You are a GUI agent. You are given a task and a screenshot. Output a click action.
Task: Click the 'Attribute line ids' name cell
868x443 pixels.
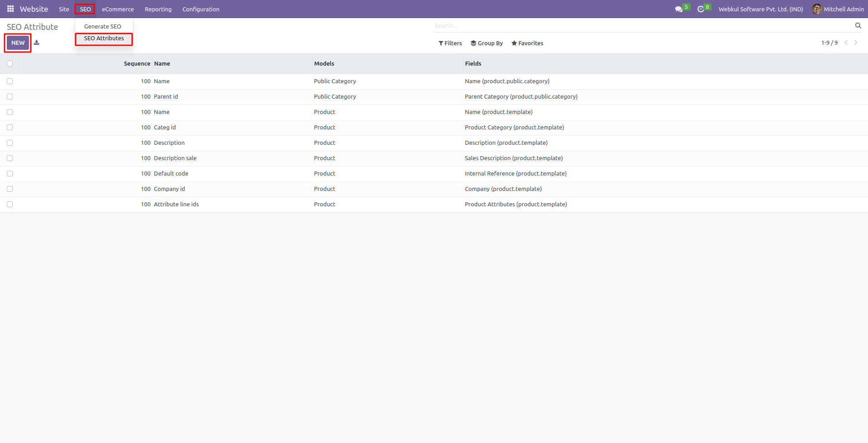coord(176,205)
